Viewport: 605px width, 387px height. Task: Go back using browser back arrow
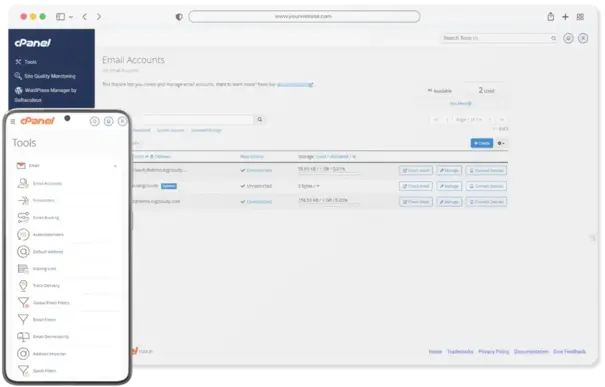coord(84,17)
